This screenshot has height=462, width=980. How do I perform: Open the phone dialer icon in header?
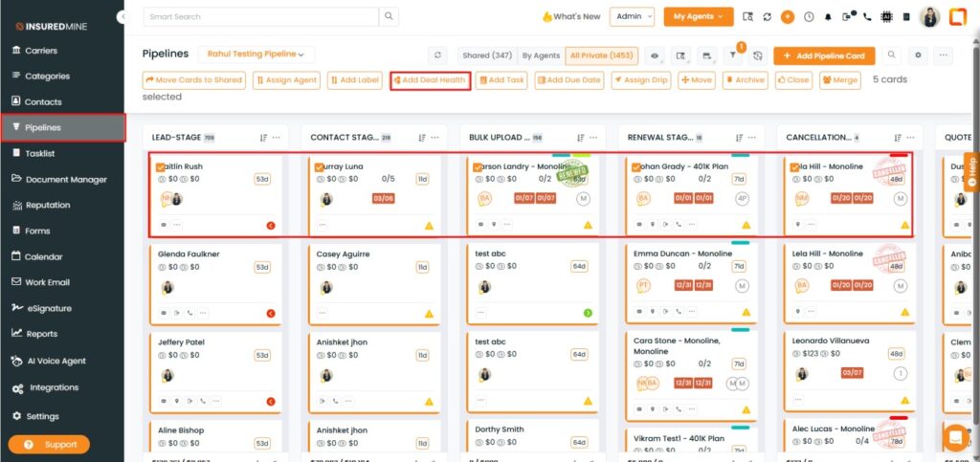coord(867,16)
